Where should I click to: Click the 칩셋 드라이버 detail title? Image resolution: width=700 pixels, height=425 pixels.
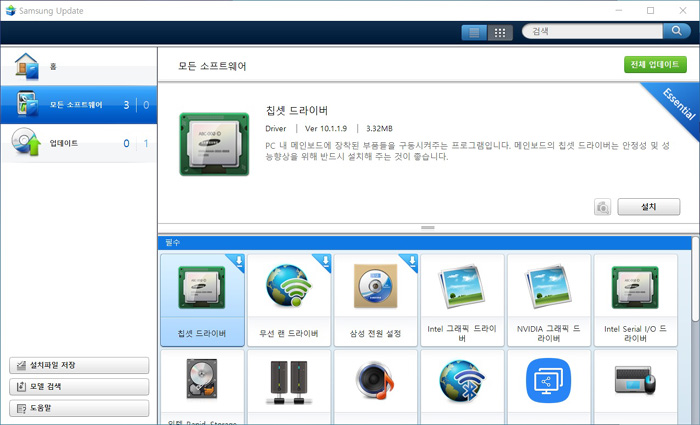[297, 110]
